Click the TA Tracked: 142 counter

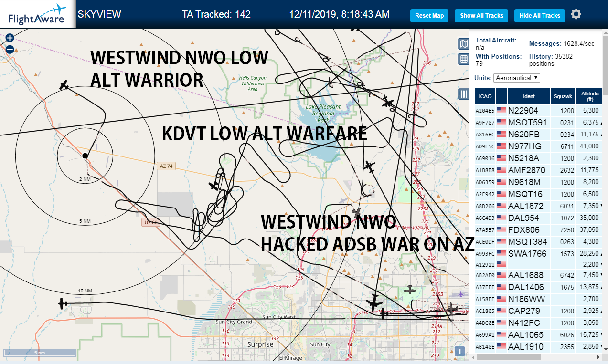216,14
